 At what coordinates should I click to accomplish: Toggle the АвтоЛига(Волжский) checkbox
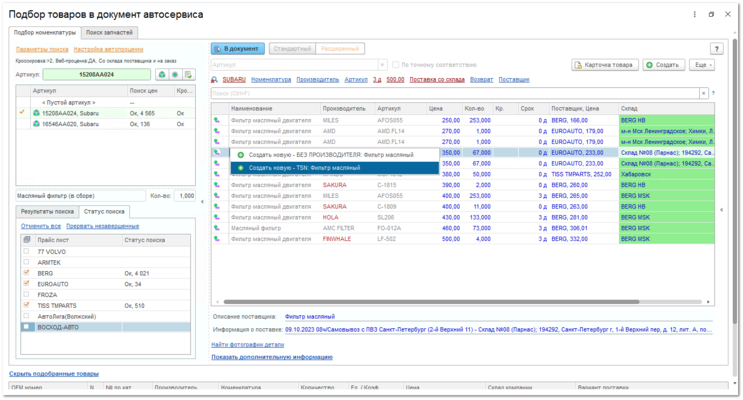click(27, 316)
